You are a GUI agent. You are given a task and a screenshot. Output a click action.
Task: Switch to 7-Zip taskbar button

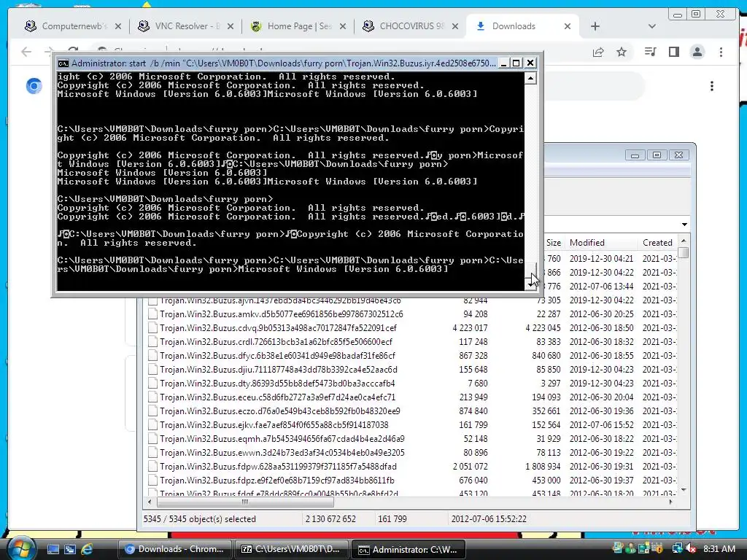coord(292,550)
